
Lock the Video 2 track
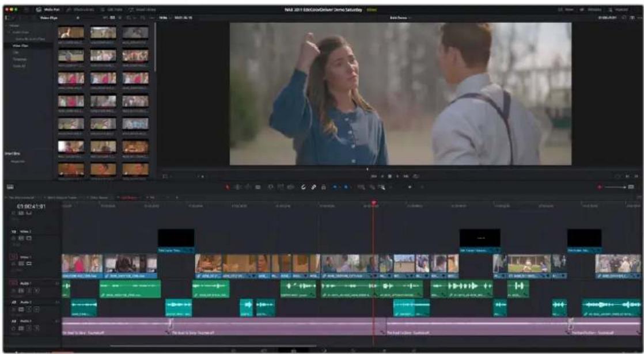(14, 238)
